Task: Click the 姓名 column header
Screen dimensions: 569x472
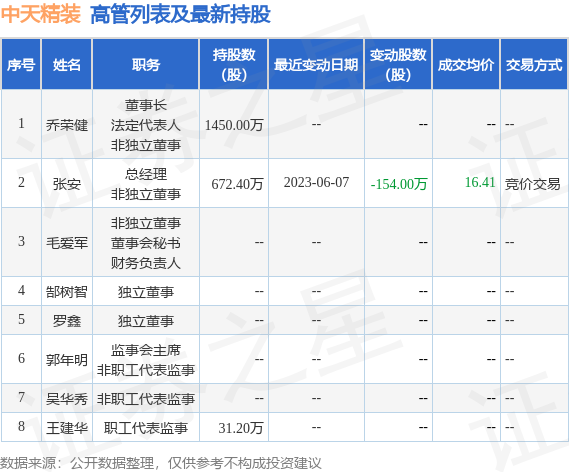Action: tap(66, 65)
